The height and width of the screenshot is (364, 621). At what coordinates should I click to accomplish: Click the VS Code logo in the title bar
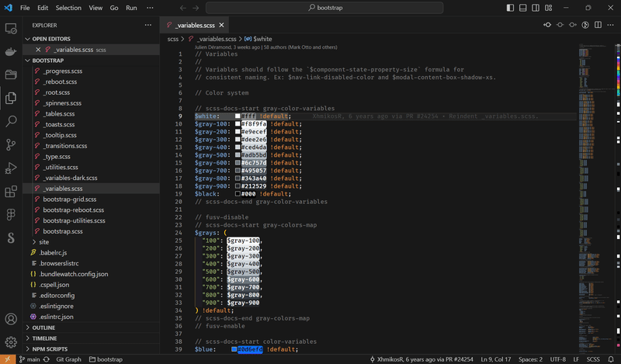(8, 8)
